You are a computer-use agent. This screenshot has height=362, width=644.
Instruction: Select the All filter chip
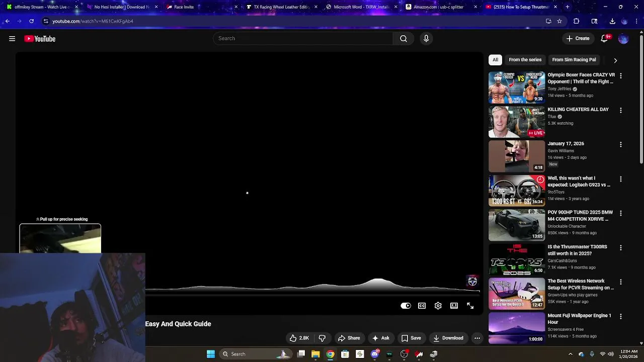point(495,60)
